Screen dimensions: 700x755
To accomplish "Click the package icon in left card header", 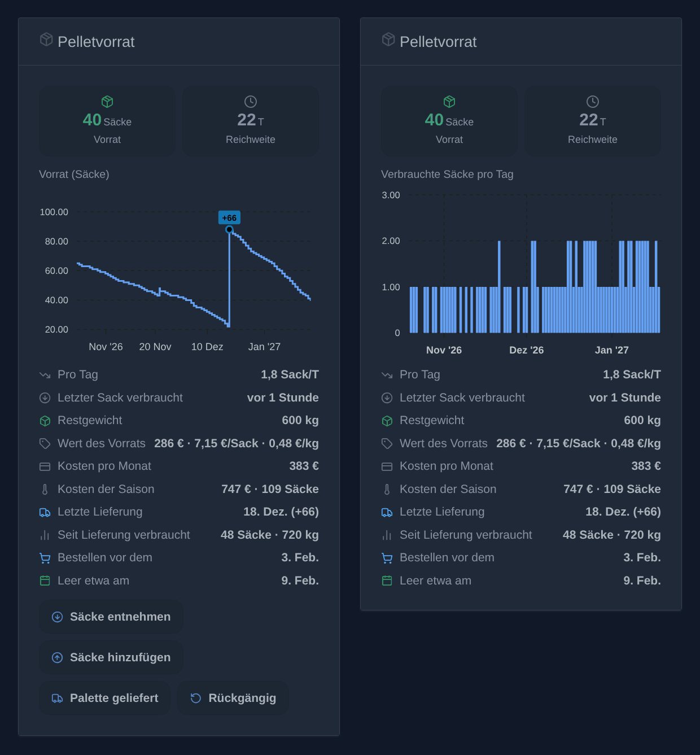I will click(46, 40).
